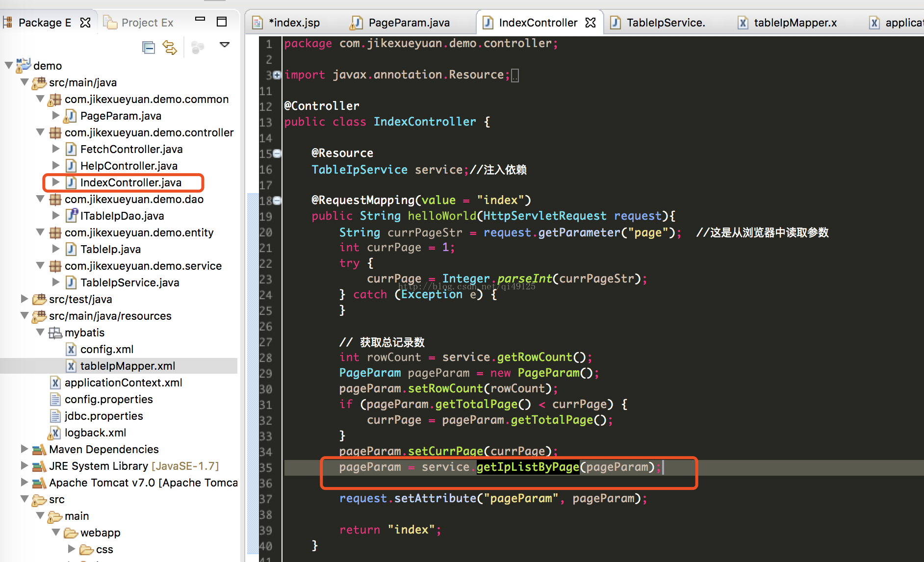Expand folded imports at line 3
This screenshot has height=562, width=924.
(277, 75)
